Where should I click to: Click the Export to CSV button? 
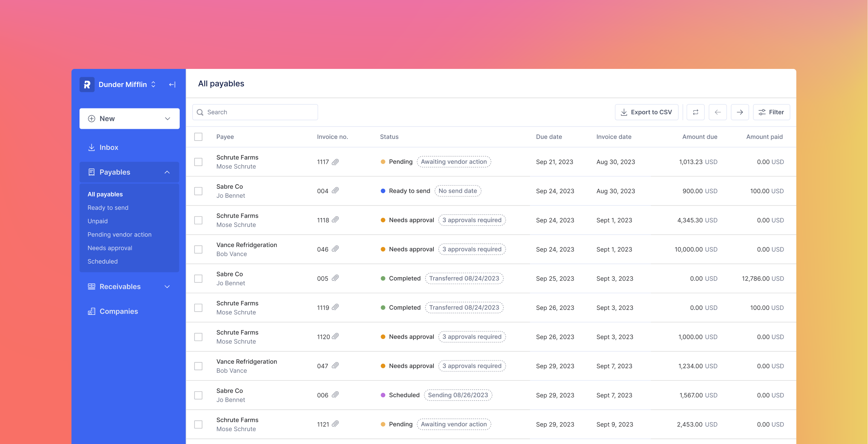click(646, 112)
